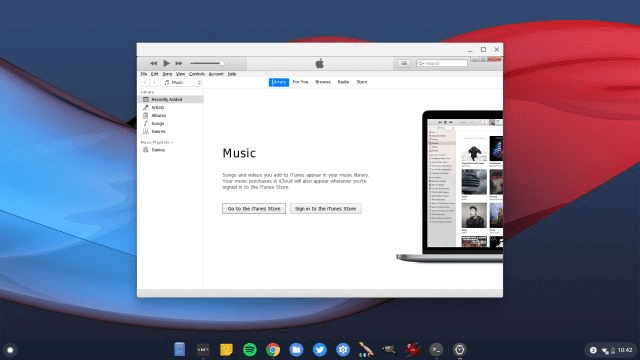Launch GIMP from the shelf
This screenshot has width=640, height=360.
[x=389, y=349]
